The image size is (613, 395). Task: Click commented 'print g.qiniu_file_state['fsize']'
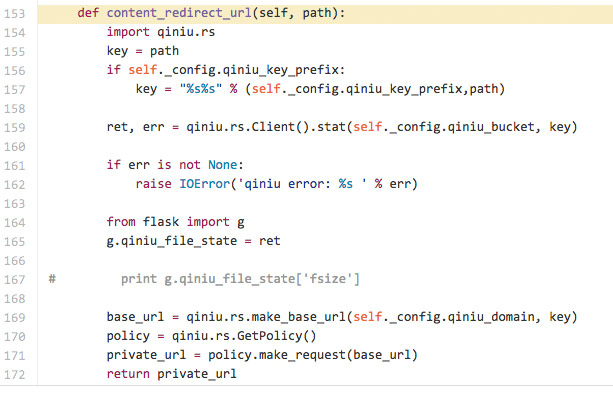pyautogui.click(x=240, y=279)
